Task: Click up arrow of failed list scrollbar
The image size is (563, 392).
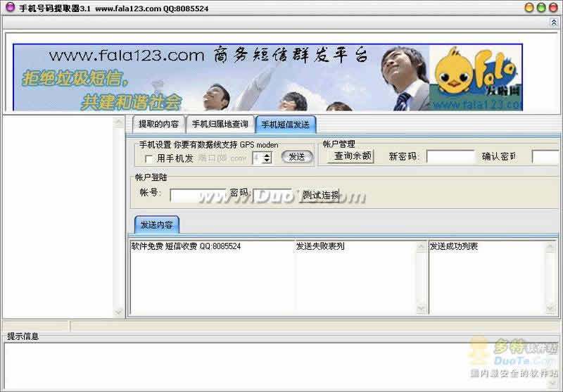Action: pos(421,246)
